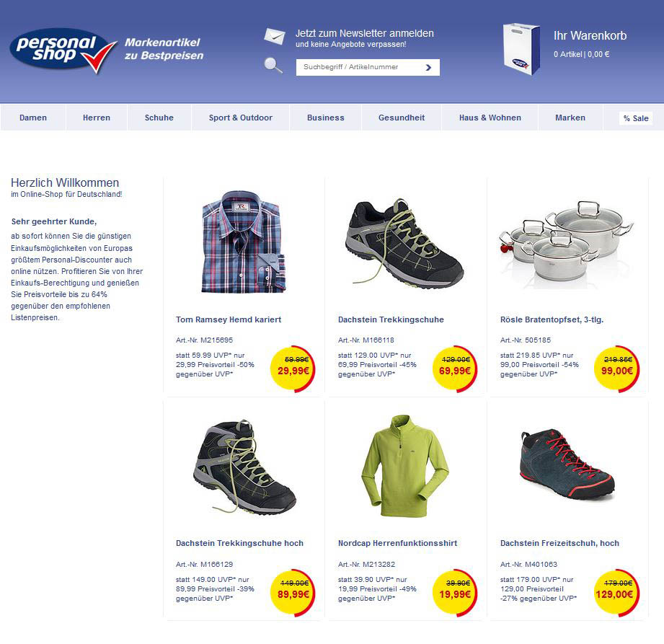Image resolution: width=664 pixels, height=644 pixels.
Task: Click Jetzt zum Newsletter anmelden link
Action: (364, 33)
